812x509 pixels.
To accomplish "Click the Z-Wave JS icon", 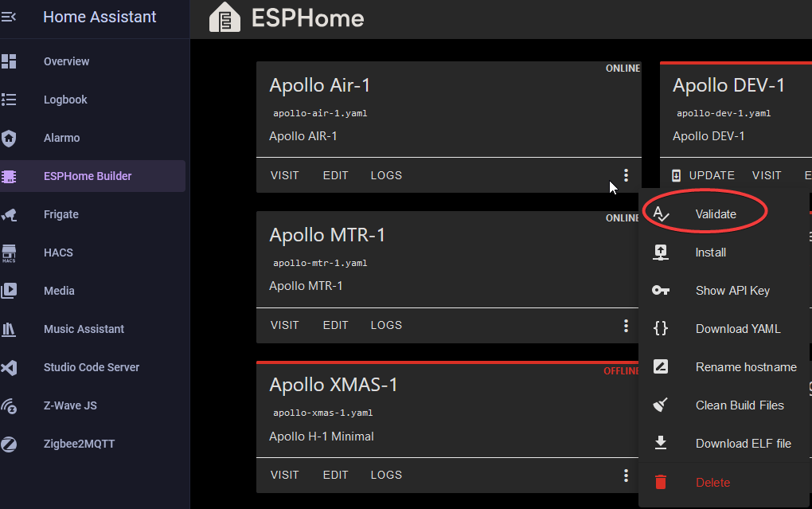I will pyautogui.click(x=9, y=405).
